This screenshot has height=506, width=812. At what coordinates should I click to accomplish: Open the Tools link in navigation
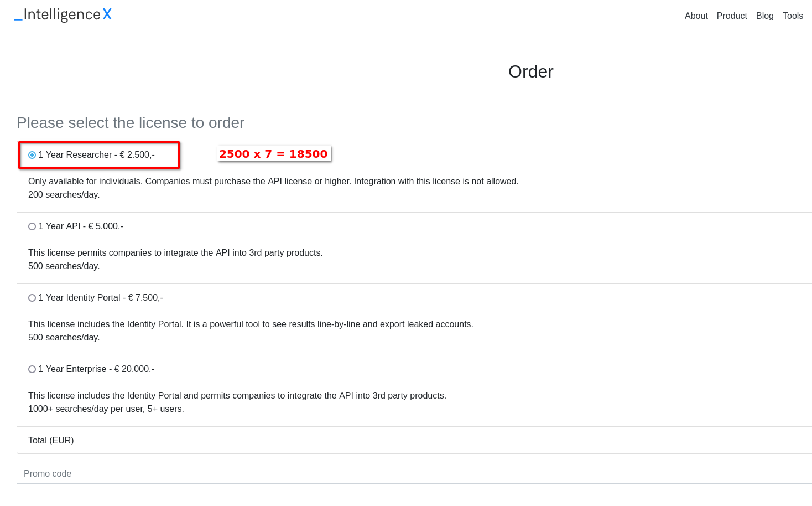793,16
